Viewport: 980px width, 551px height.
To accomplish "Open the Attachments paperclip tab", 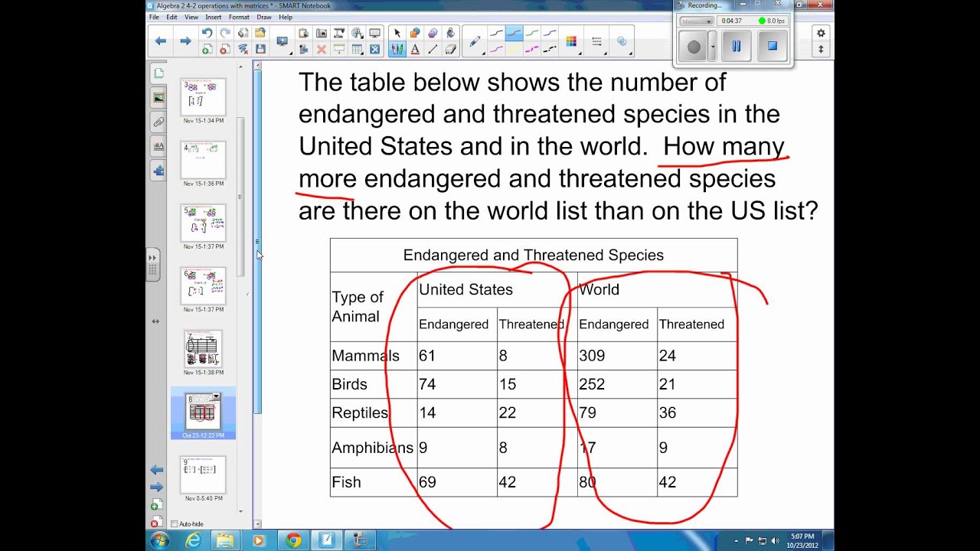I will [158, 122].
